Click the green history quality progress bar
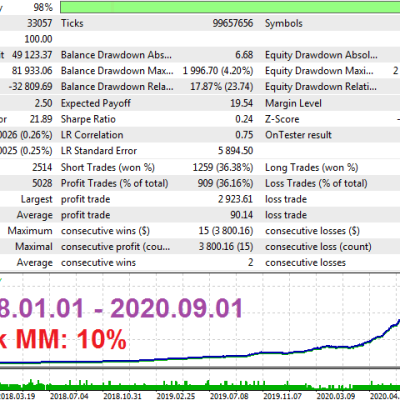Image resolution: width=400 pixels, height=400 pixels. tap(230, 7)
